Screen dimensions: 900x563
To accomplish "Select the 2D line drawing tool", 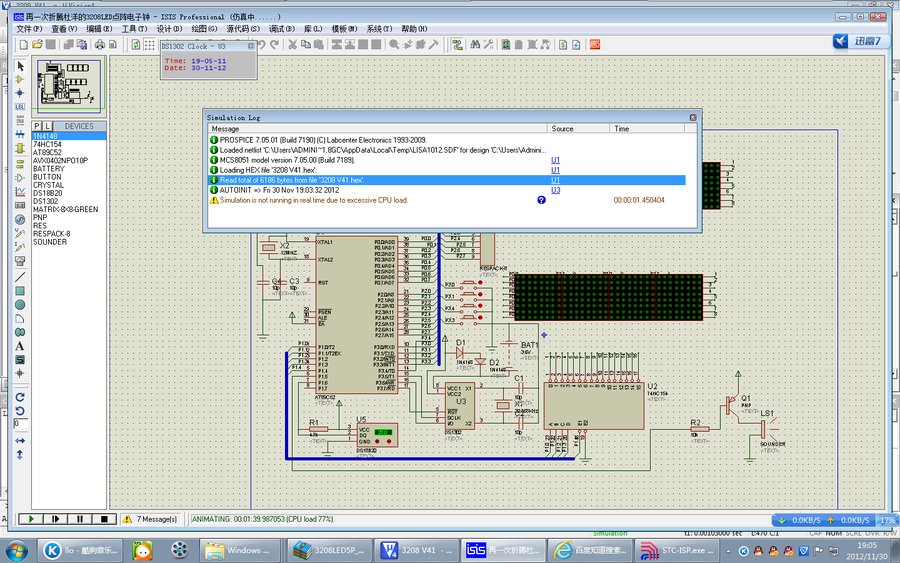I will point(20,276).
